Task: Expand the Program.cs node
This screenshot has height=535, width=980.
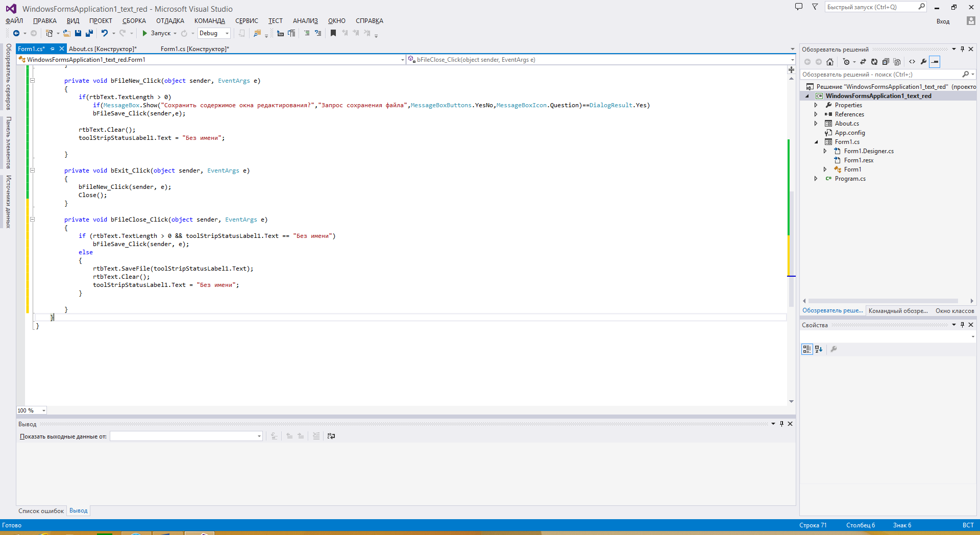Action: (816, 179)
